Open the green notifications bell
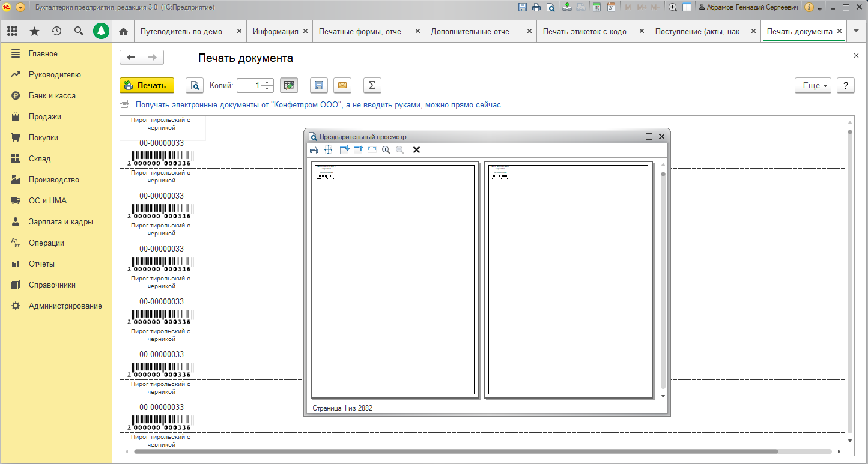The image size is (868, 464). 101,31
